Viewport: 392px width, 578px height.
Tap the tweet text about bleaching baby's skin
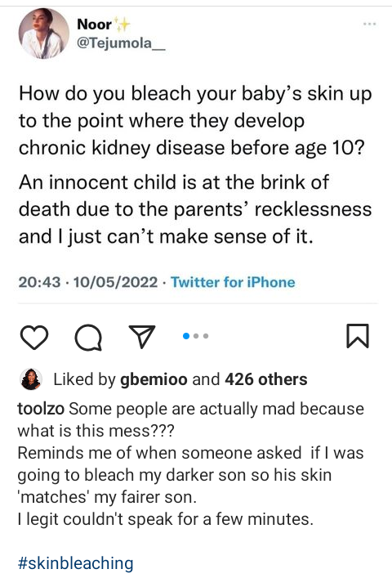click(195, 120)
